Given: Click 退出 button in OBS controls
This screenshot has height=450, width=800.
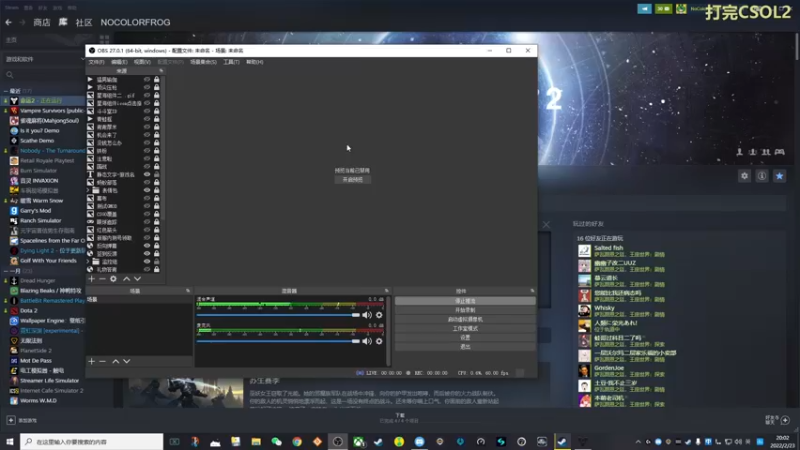Looking at the screenshot, I should point(465,347).
